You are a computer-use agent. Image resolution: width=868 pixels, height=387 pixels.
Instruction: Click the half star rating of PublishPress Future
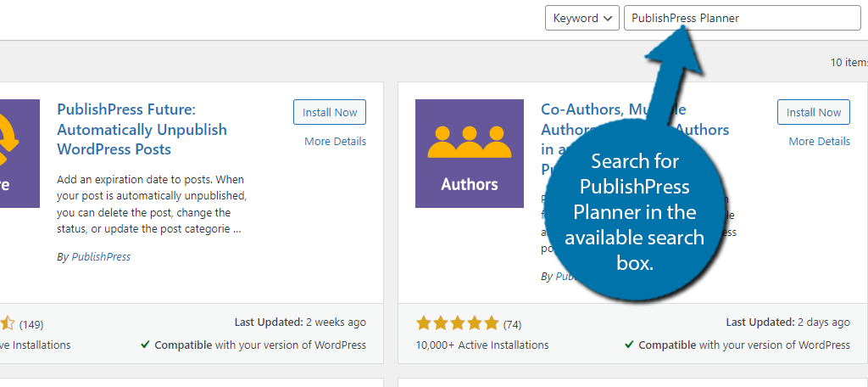point(8,324)
